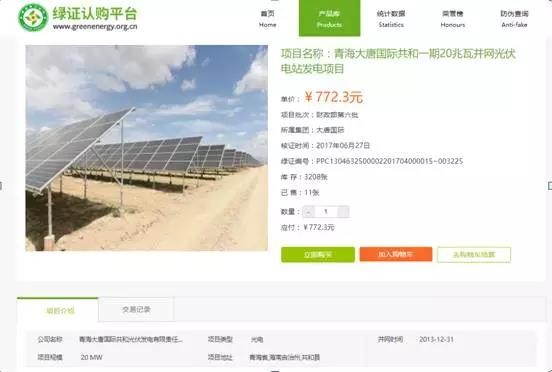Open the Home navigation item
Viewport: 552px width, 372px height.
pos(268,19)
